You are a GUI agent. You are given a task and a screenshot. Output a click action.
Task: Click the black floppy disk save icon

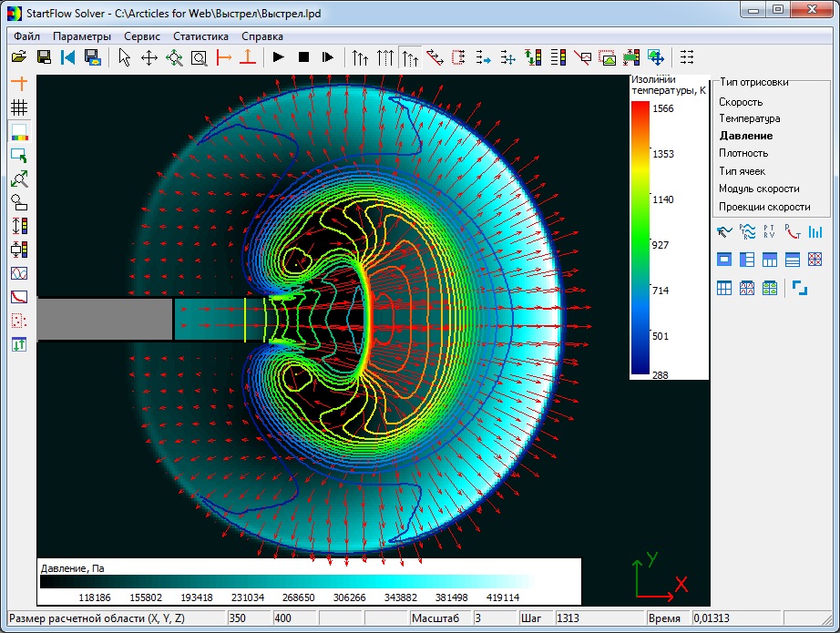44,56
